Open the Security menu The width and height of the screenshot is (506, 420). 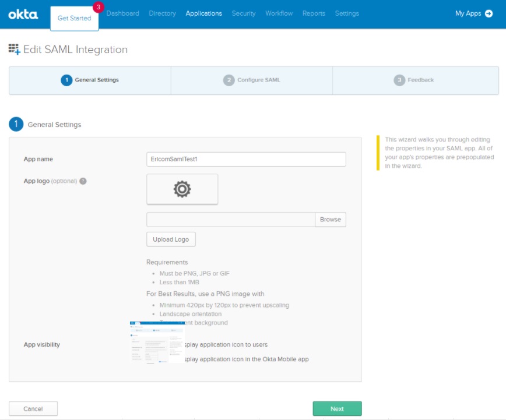coord(243,13)
